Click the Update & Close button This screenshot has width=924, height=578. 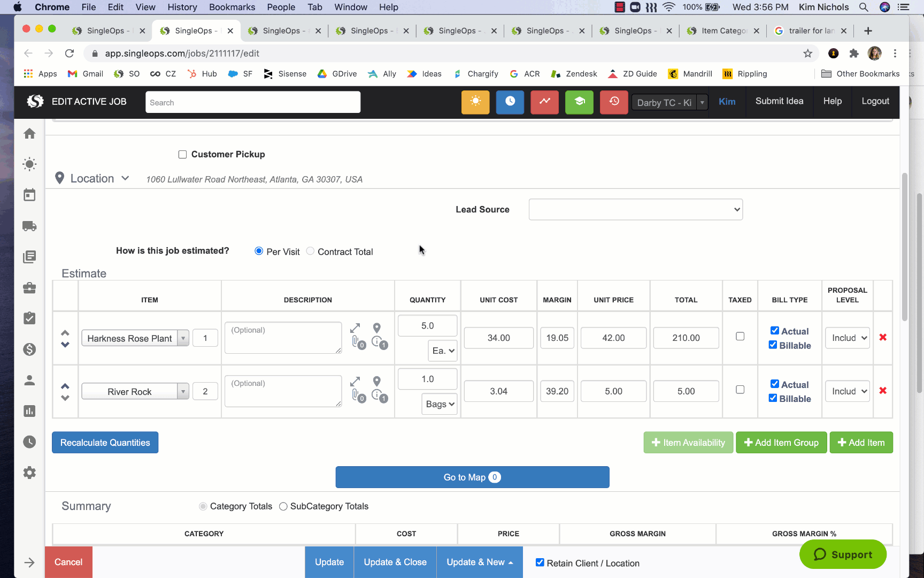(395, 562)
